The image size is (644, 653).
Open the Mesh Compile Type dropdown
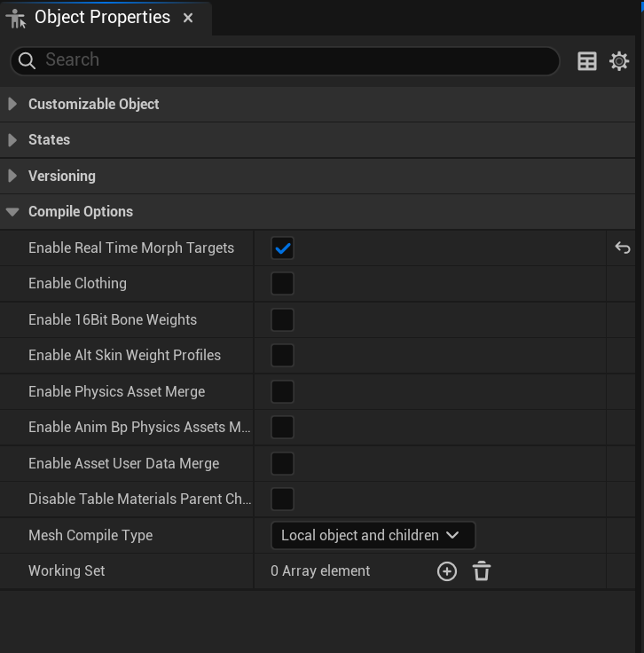click(x=373, y=535)
